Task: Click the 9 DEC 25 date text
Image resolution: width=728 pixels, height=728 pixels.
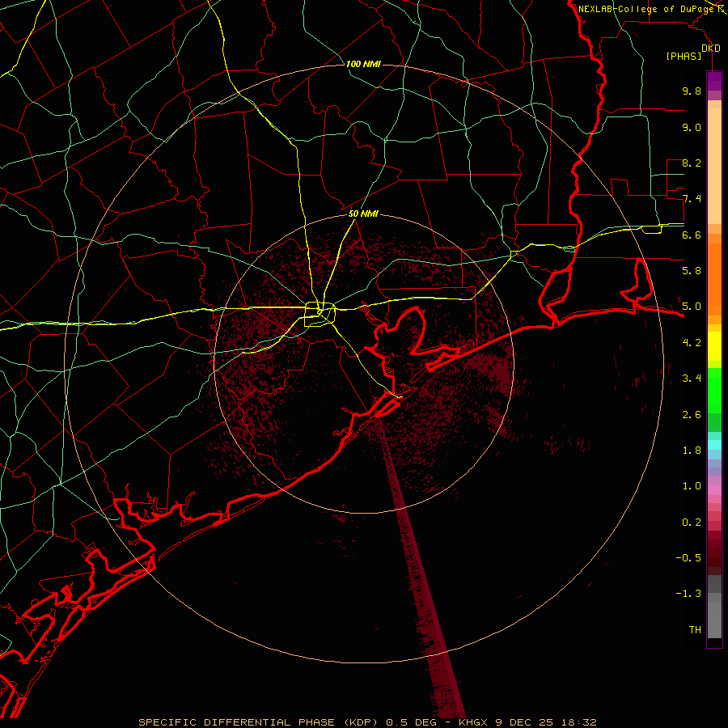Action: pos(525,722)
